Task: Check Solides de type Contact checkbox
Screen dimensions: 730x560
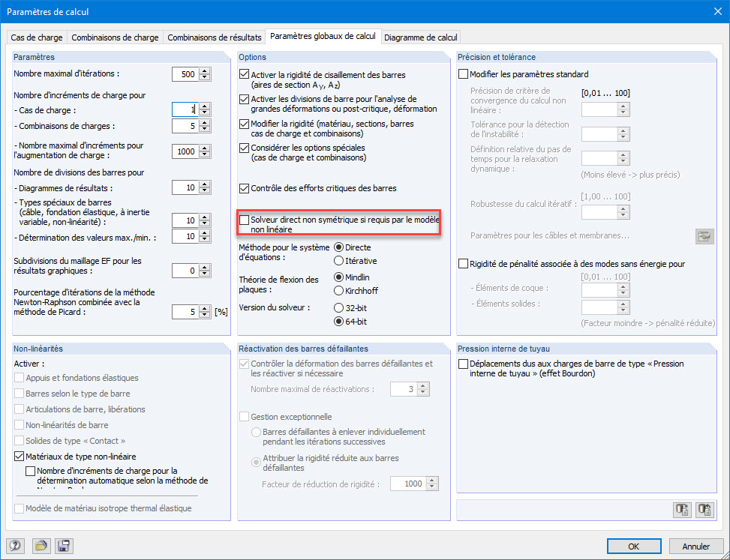Action: [19, 441]
